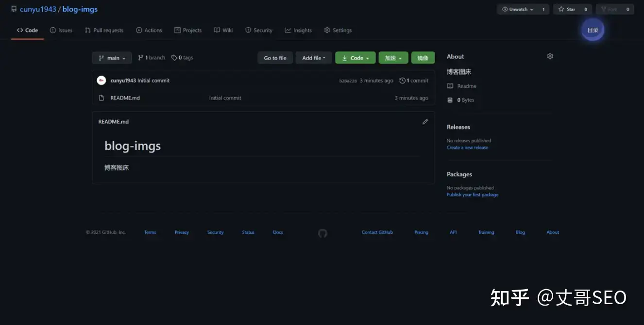This screenshot has height=325, width=644.
Task: Open the README.md file in the file list
Action: [125, 98]
